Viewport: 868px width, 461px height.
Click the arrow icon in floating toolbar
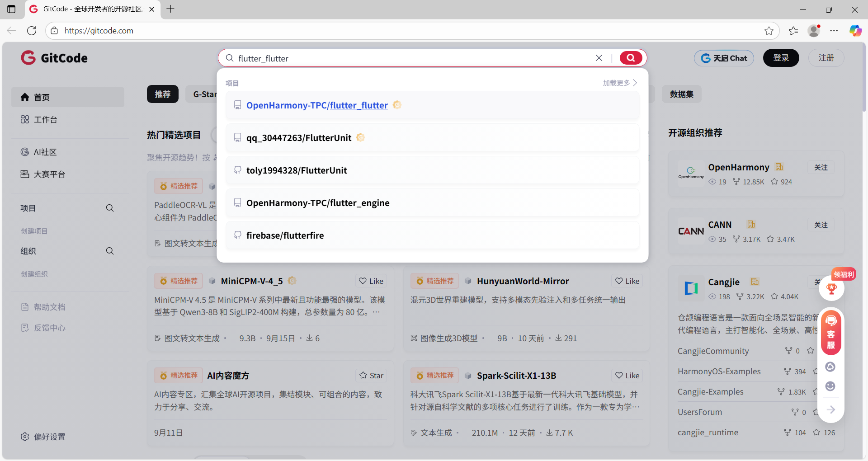pos(831,409)
